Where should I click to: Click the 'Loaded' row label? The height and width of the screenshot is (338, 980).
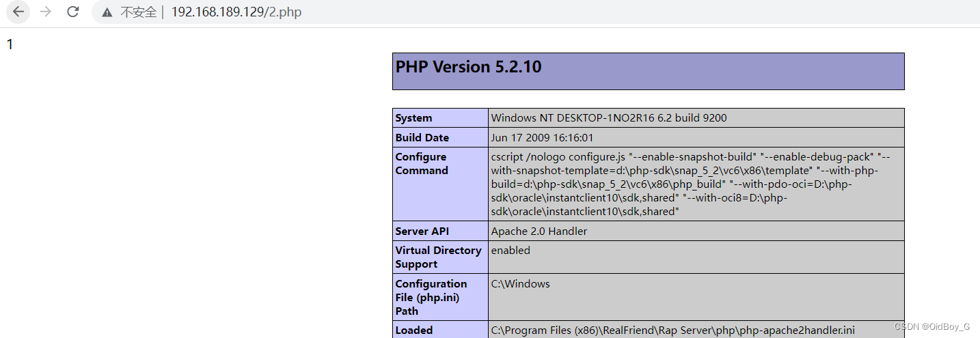pos(413,330)
